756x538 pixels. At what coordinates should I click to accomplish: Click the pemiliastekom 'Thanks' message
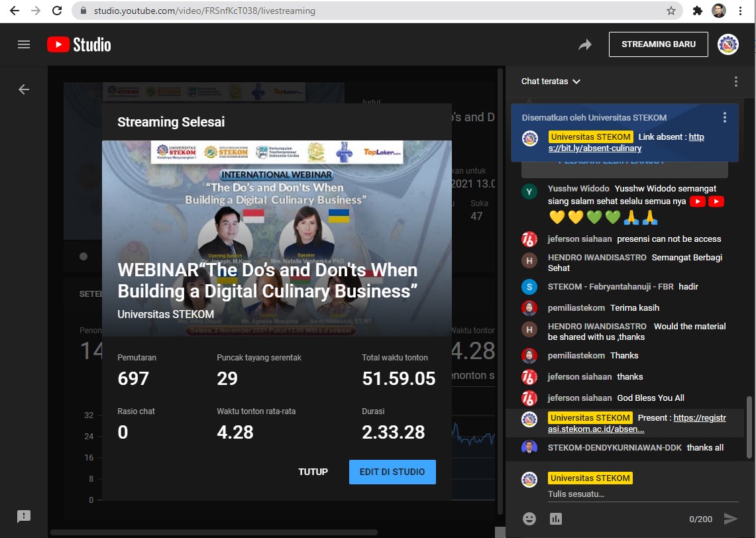point(624,355)
